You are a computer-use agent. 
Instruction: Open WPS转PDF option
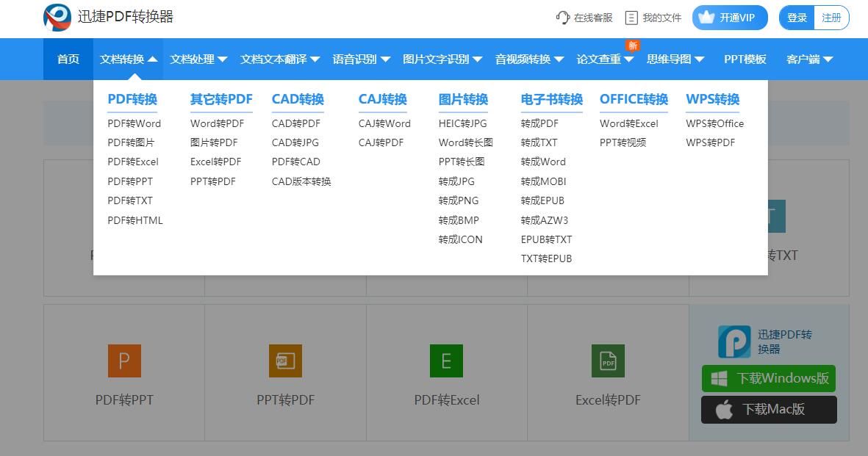tap(710, 142)
